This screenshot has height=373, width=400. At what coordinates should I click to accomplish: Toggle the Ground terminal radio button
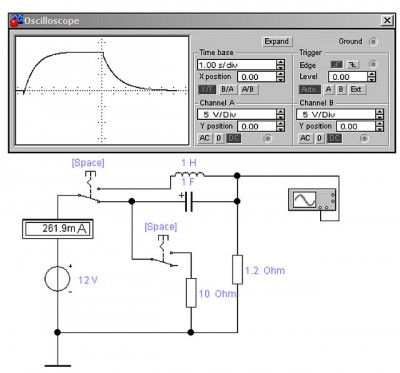[x=373, y=42]
